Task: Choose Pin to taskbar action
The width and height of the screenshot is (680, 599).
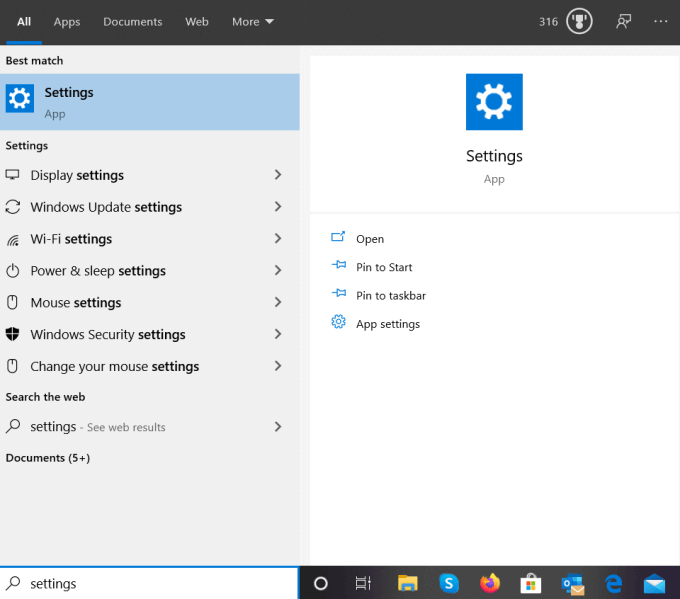Action: (x=390, y=296)
